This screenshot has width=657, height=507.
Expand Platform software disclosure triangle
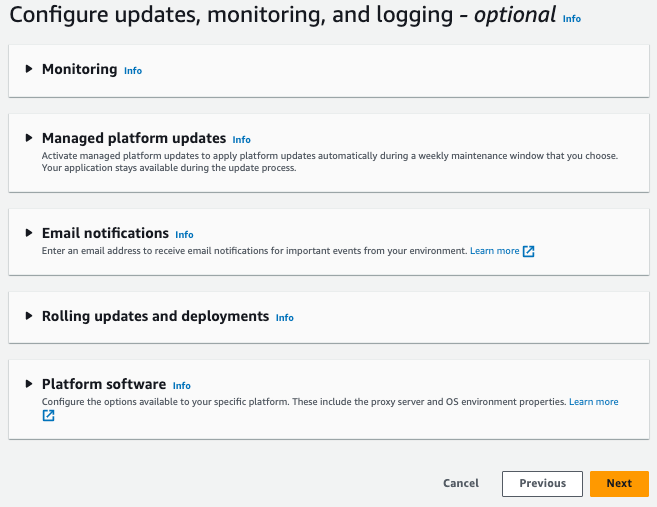29,384
